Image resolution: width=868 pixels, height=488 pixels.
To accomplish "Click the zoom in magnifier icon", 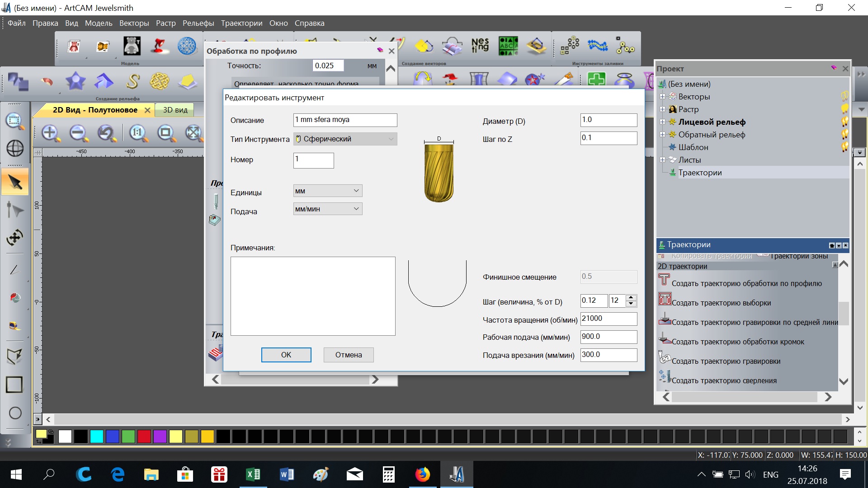I will pos(50,133).
